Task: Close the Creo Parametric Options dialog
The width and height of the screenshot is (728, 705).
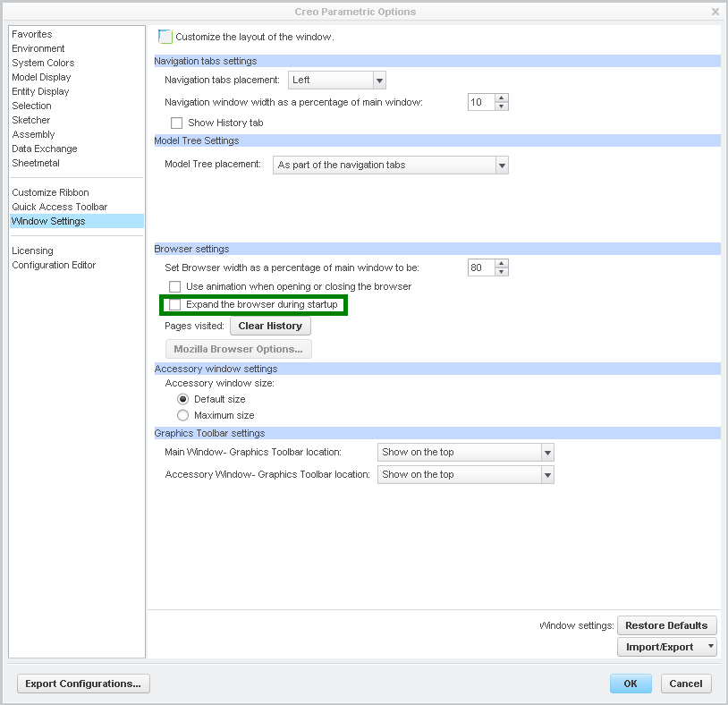Action: 715,12
